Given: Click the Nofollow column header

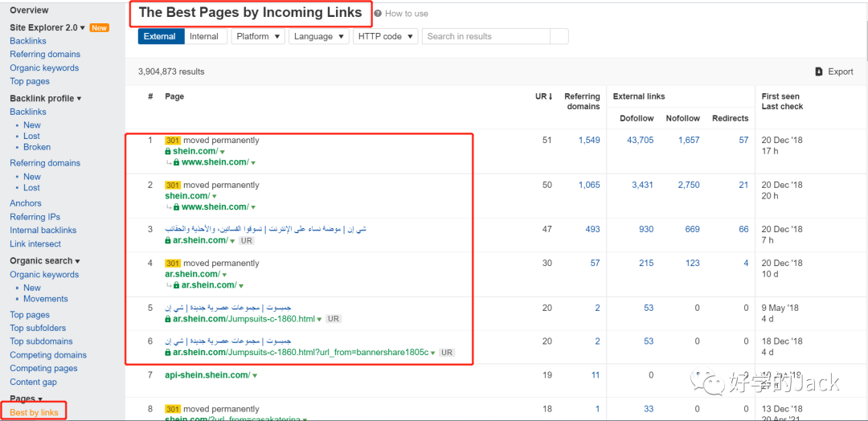Looking at the screenshot, I should tap(683, 118).
